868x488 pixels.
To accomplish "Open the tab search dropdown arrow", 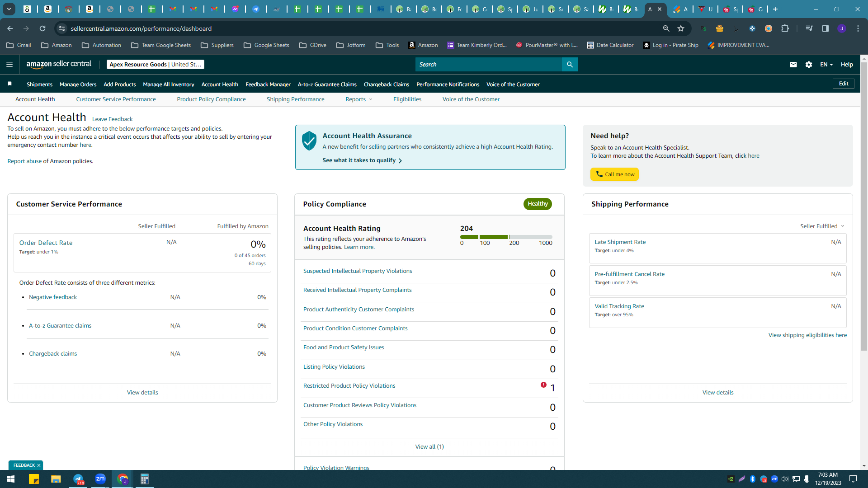I will (9, 9).
